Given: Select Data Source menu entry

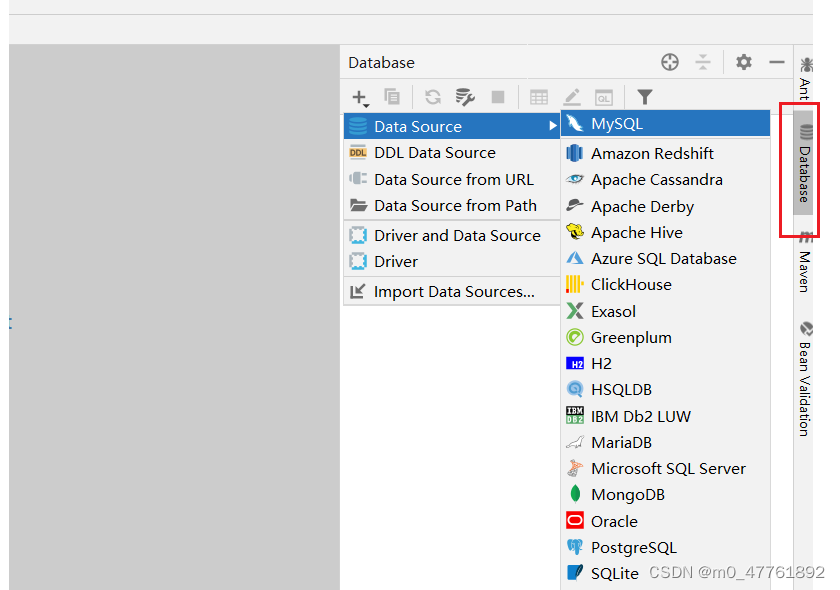Looking at the screenshot, I should 452,126.
